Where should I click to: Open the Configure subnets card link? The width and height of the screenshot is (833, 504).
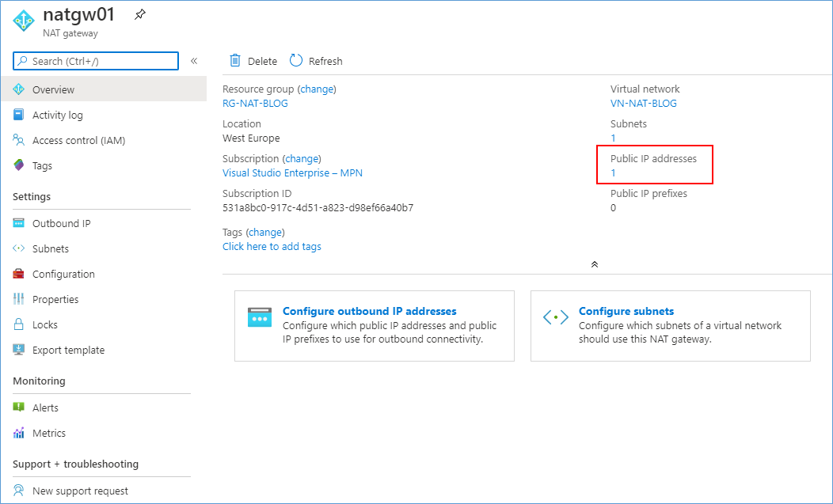[x=626, y=311]
